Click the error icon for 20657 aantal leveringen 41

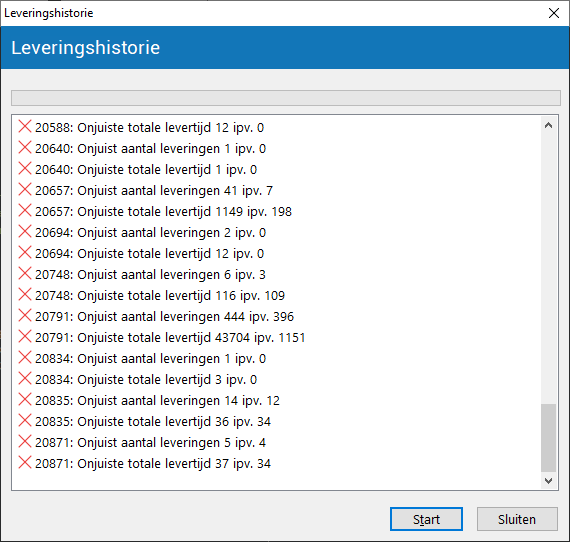[x=25, y=189]
